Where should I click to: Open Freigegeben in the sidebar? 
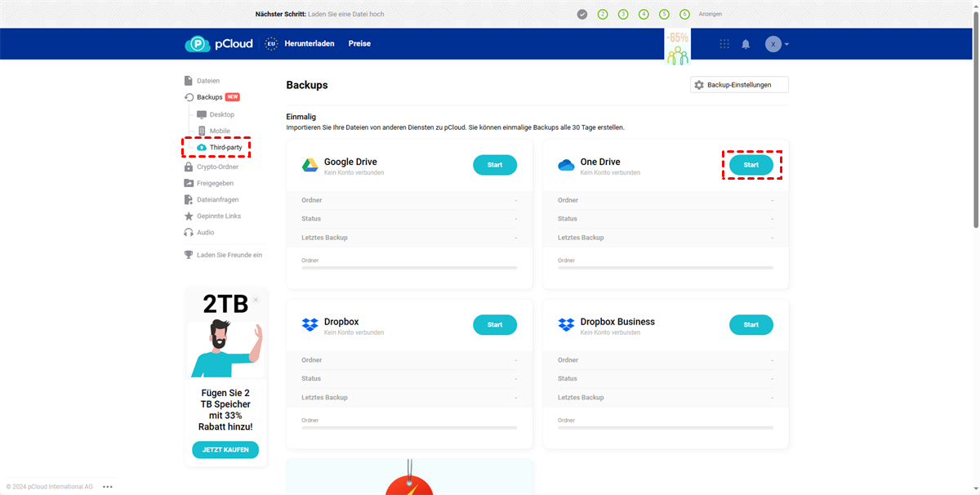209,183
